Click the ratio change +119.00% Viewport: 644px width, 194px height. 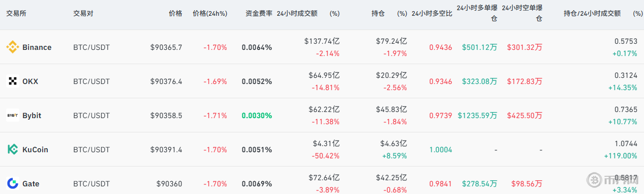(x=621, y=156)
